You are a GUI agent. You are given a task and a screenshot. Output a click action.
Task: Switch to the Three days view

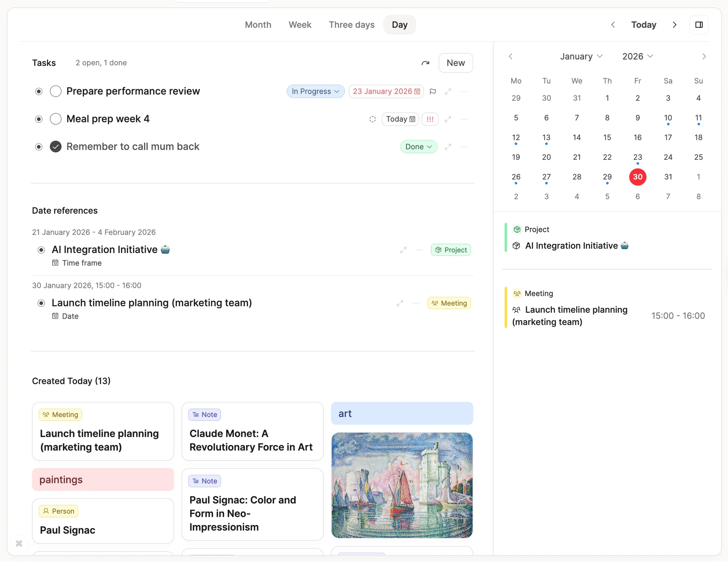pos(352,25)
